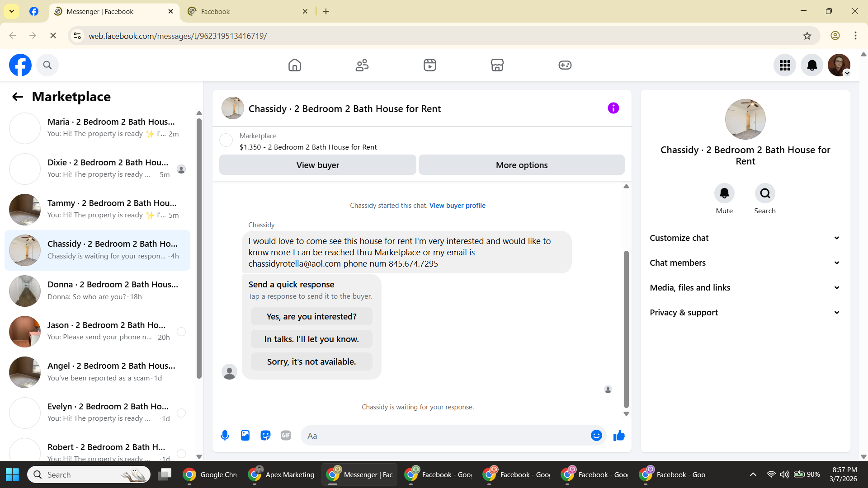Expand Chat members section
Viewport: 868px width, 488px height.
[x=745, y=263]
